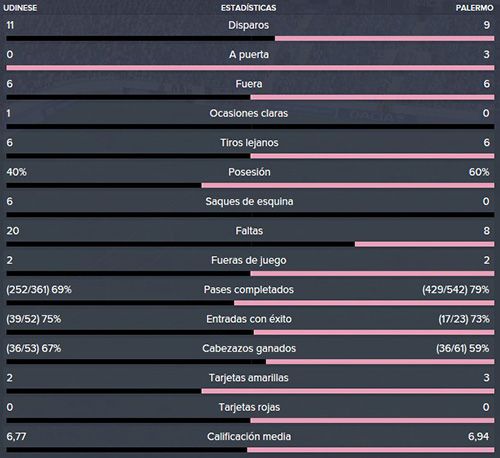This screenshot has height=458, width=500.
Task: Select the Saques de esquina label
Action: [249, 201]
